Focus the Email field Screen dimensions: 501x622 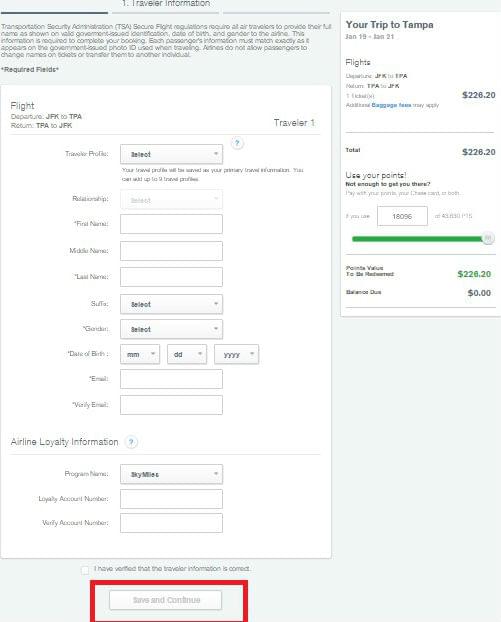pos(171,379)
